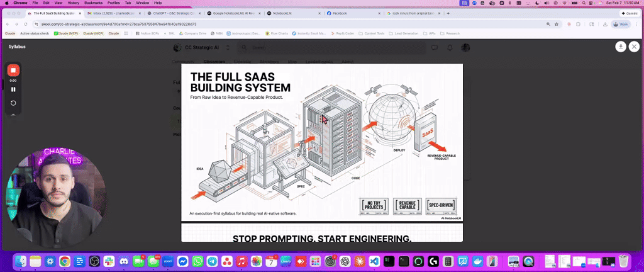Open Google Chrome from the Dock
The height and width of the screenshot is (272, 644).
(x=65, y=261)
